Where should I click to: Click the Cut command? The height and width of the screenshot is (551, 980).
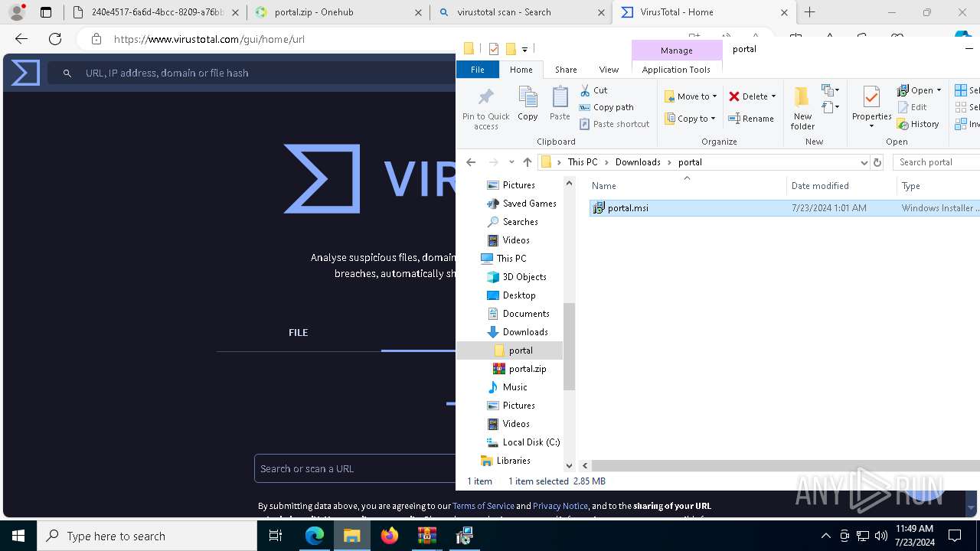click(x=593, y=90)
